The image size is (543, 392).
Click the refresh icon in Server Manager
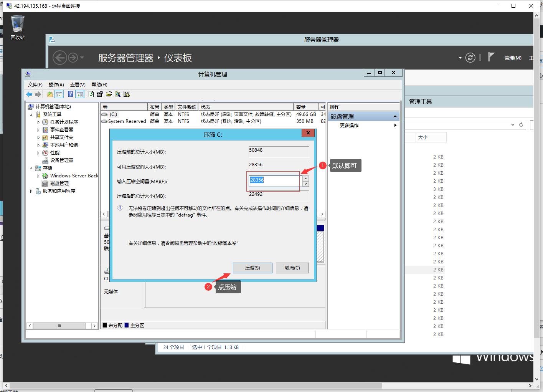click(x=470, y=58)
